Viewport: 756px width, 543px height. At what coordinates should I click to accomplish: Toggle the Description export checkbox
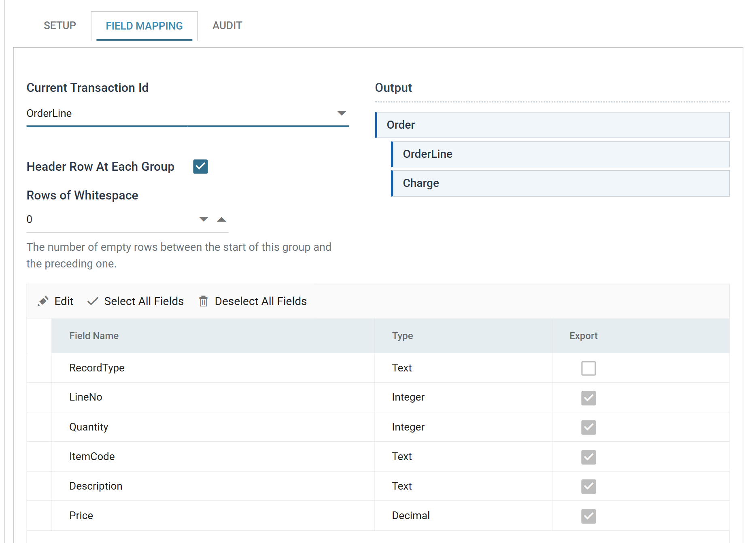tap(588, 486)
